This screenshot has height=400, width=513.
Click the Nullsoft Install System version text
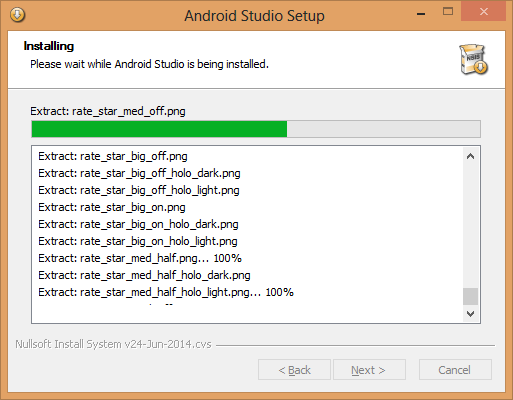(113, 344)
